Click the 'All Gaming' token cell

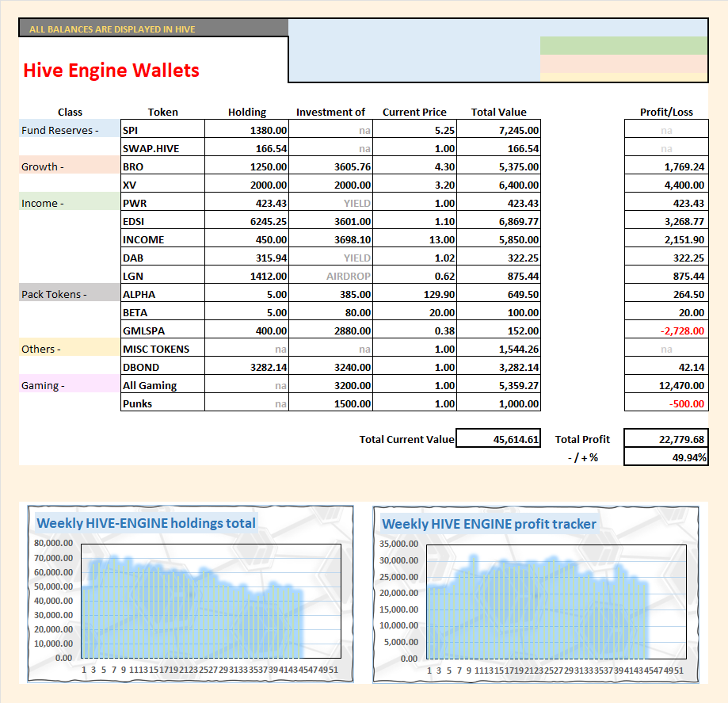(162, 384)
